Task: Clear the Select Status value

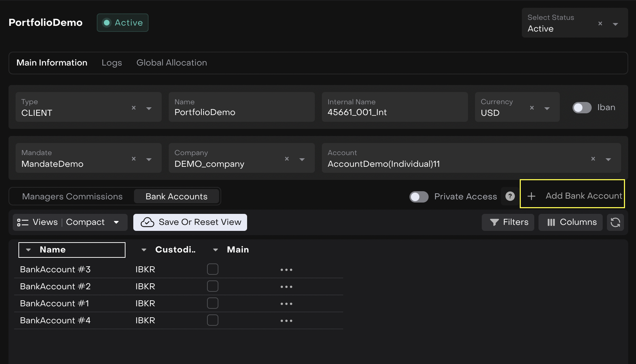Action: [600, 24]
